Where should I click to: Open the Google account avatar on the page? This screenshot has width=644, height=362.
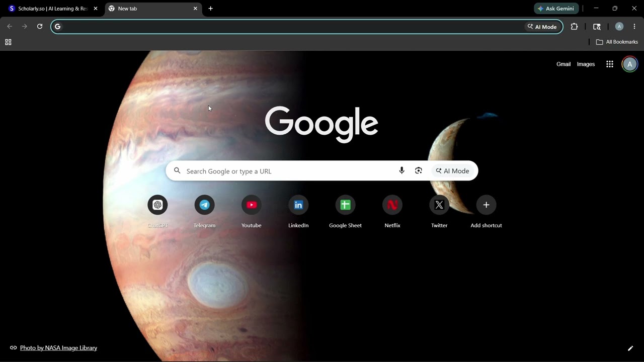pyautogui.click(x=629, y=64)
